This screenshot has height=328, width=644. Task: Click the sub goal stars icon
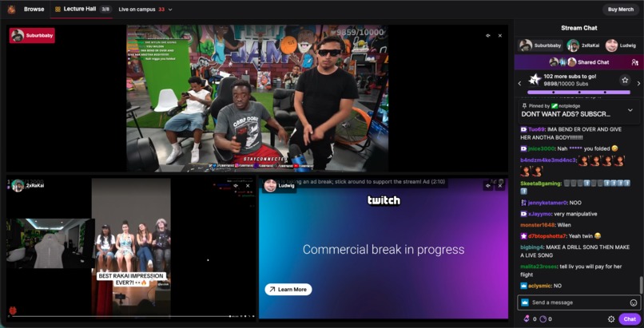534,80
